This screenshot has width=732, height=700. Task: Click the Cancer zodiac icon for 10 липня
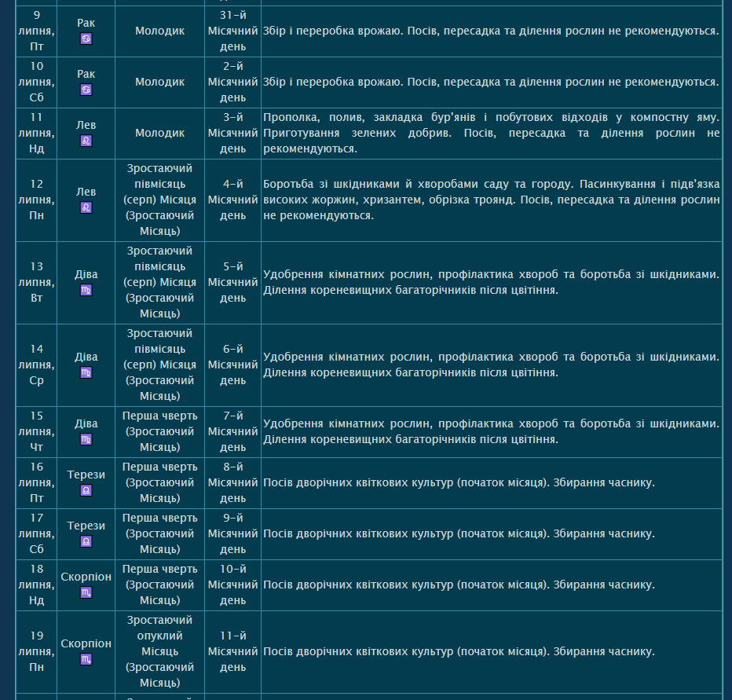86,90
